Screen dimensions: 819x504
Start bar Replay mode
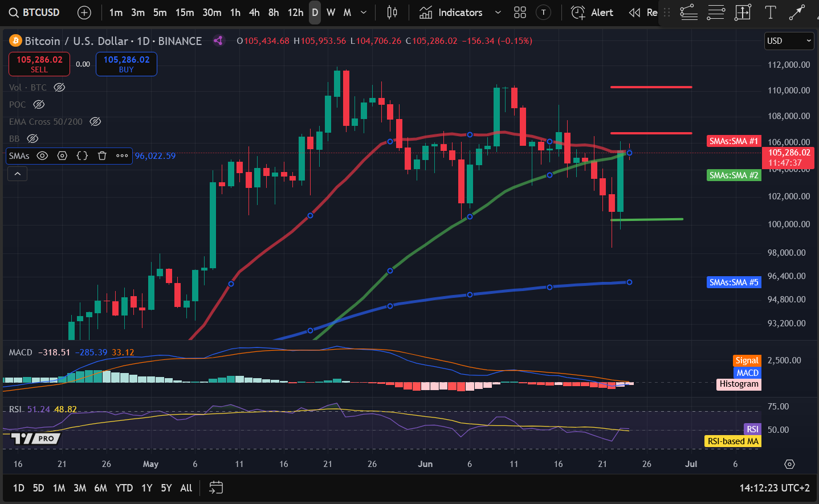pos(643,13)
